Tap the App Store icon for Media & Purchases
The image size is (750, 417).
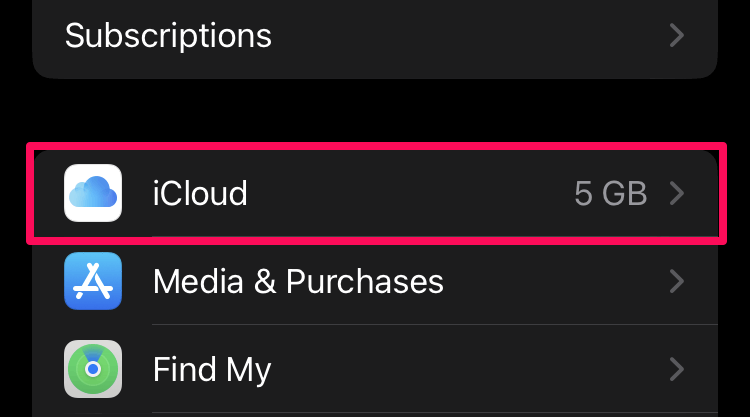click(93, 281)
